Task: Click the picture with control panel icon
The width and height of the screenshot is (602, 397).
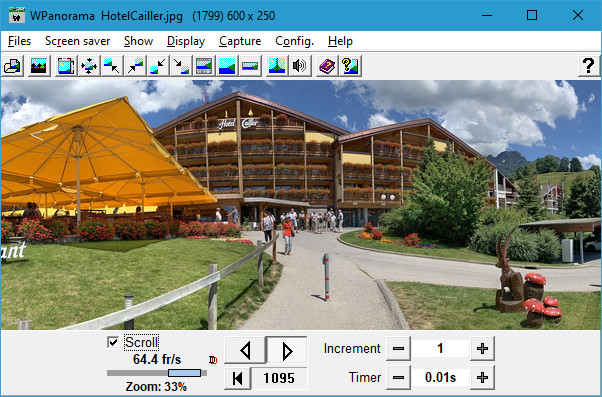Action: pyautogui.click(x=204, y=66)
